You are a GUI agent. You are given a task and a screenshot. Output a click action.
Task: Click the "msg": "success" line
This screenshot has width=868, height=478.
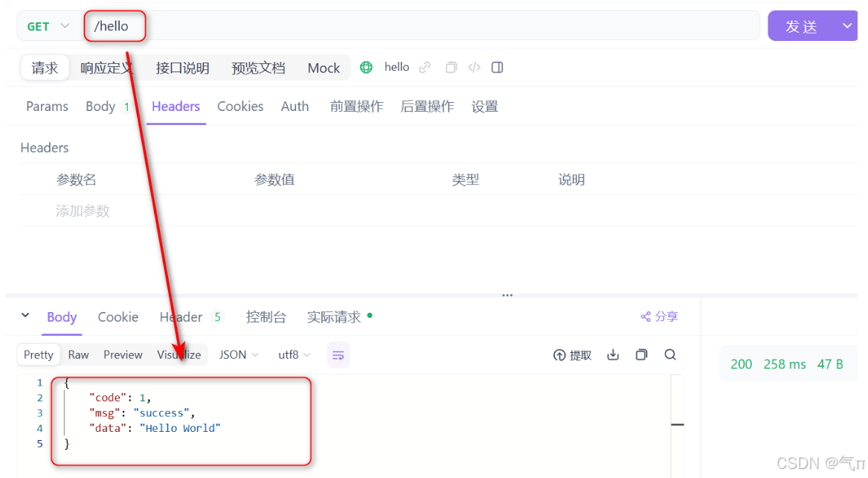click(x=142, y=412)
